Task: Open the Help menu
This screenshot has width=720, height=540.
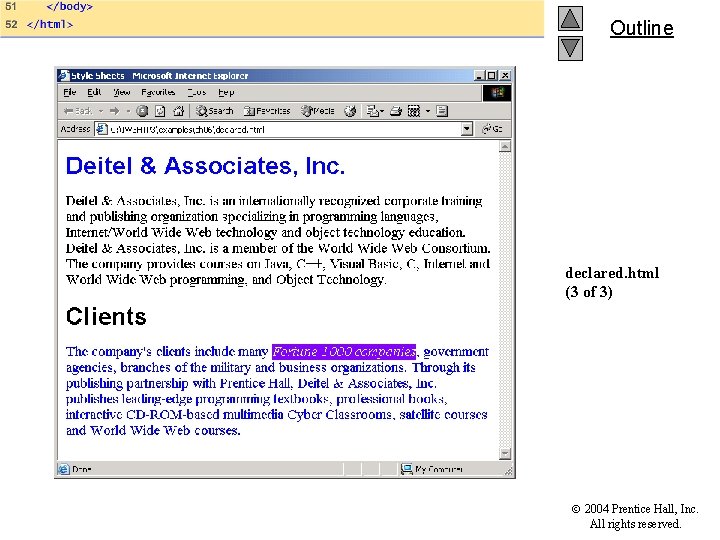Action: point(226,92)
